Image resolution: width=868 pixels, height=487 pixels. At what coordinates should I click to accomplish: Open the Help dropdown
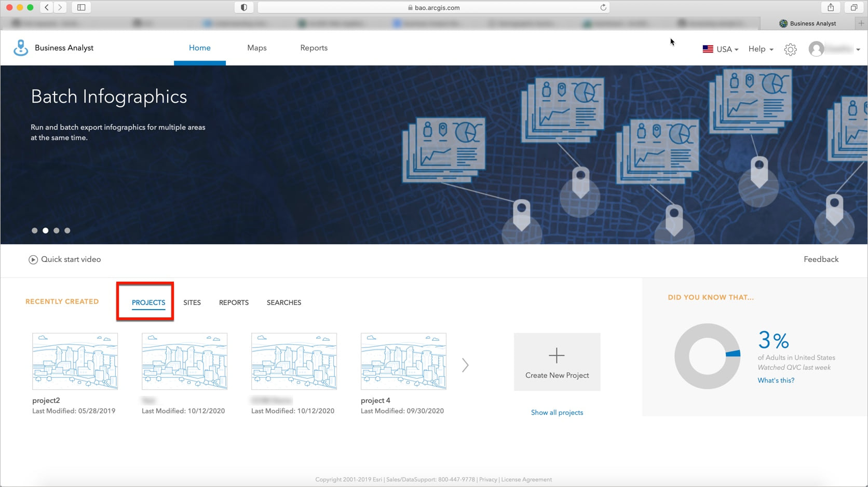click(x=759, y=49)
